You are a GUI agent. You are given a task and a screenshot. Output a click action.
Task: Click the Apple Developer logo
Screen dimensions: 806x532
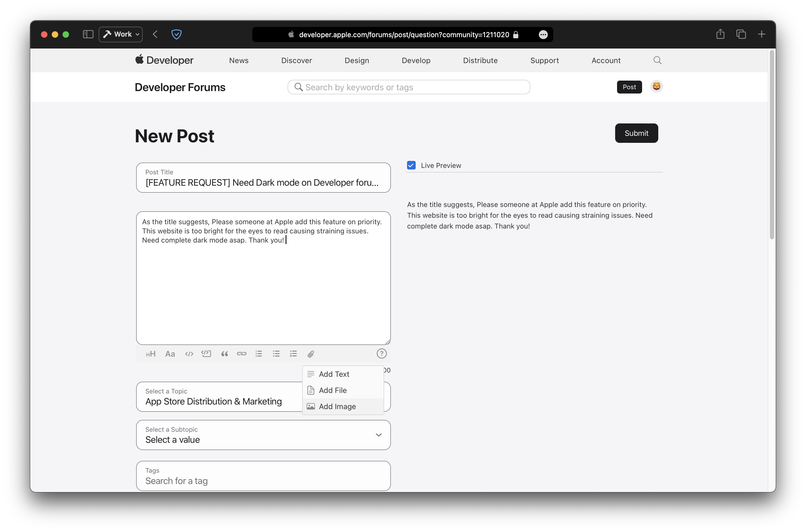[164, 60]
